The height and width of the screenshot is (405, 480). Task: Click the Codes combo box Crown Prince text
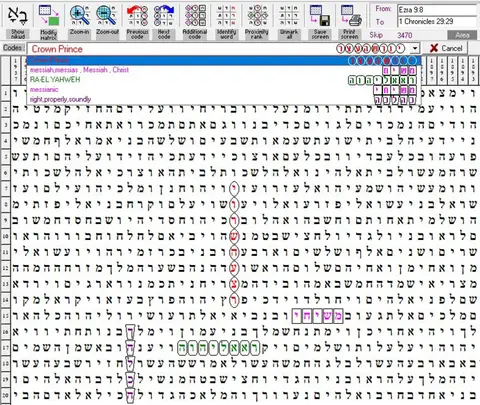click(57, 49)
